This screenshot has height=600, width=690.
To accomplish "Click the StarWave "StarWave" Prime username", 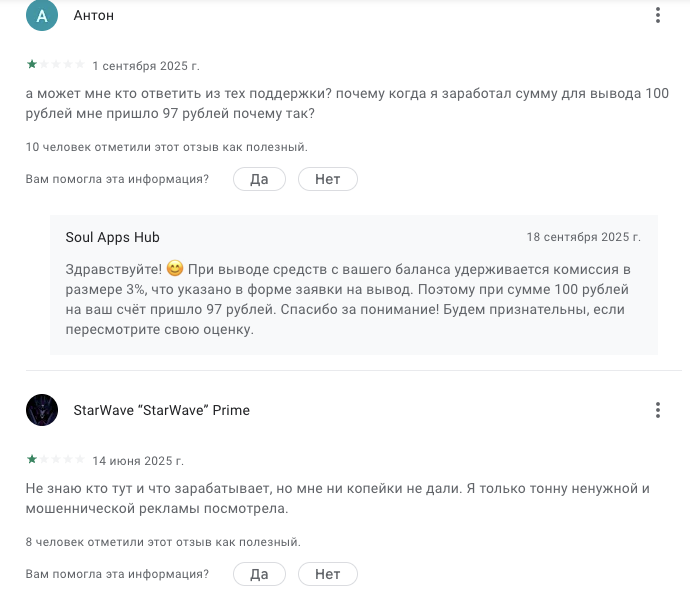I will [162, 410].
